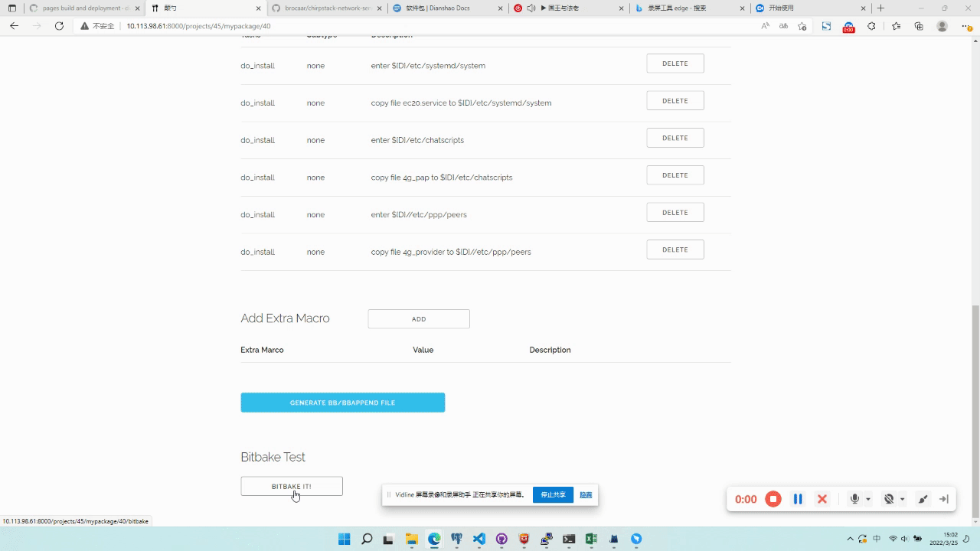Cancel recording with the red X
The height and width of the screenshot is (551, 980).
(x=822, y=499)
